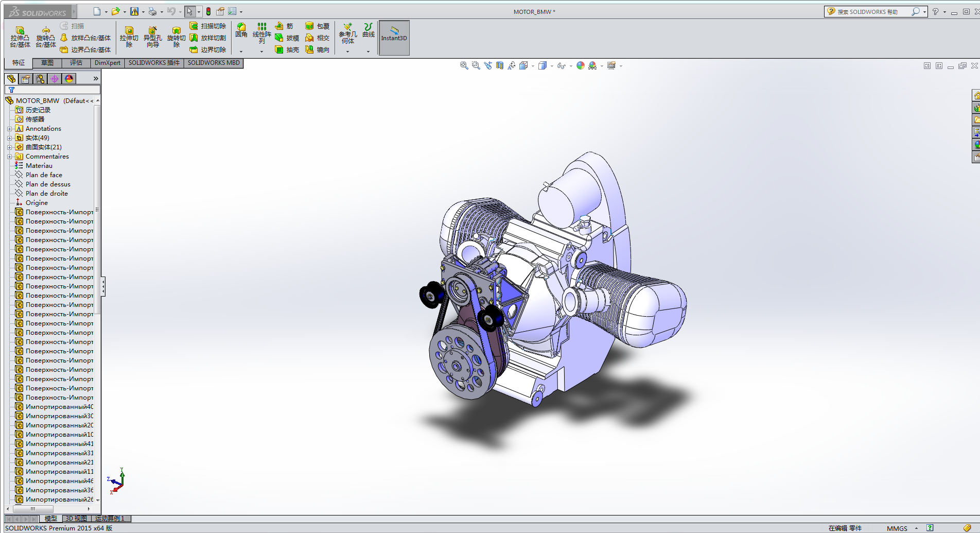Select the Fillet (圆角) tool
The image size is (980, 533).
(x=241, y=31)
